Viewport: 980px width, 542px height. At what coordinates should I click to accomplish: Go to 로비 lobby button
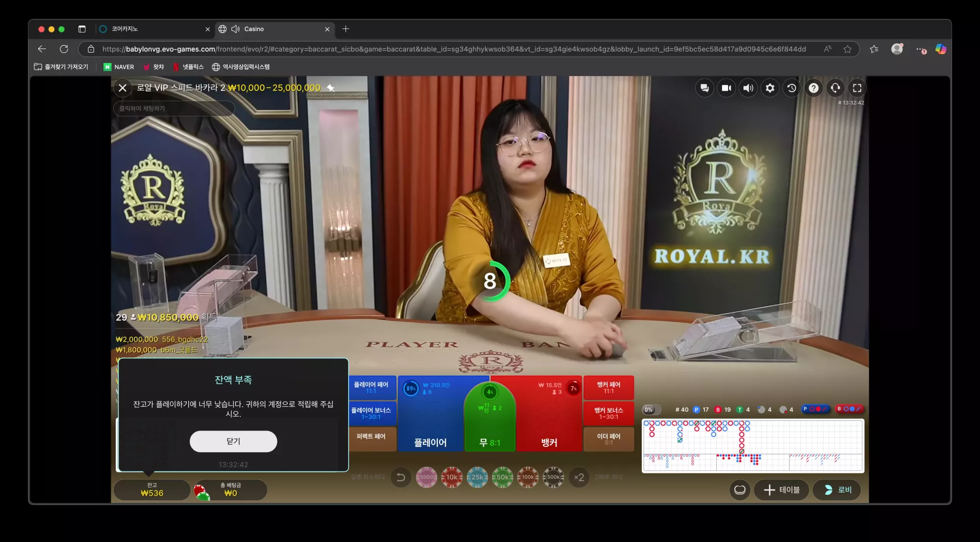837,490
